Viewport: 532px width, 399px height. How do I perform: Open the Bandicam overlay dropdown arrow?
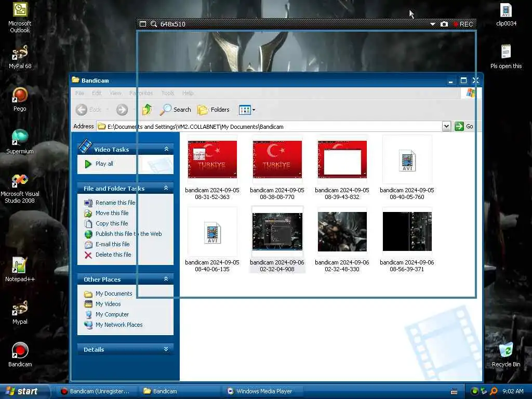pyautogui.click(x=433, y=24)
